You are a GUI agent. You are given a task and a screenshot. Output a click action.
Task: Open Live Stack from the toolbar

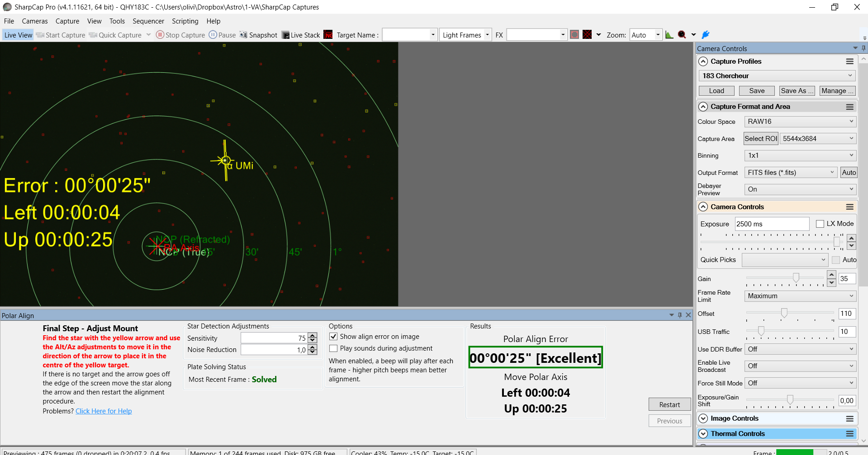pos(301,35)
